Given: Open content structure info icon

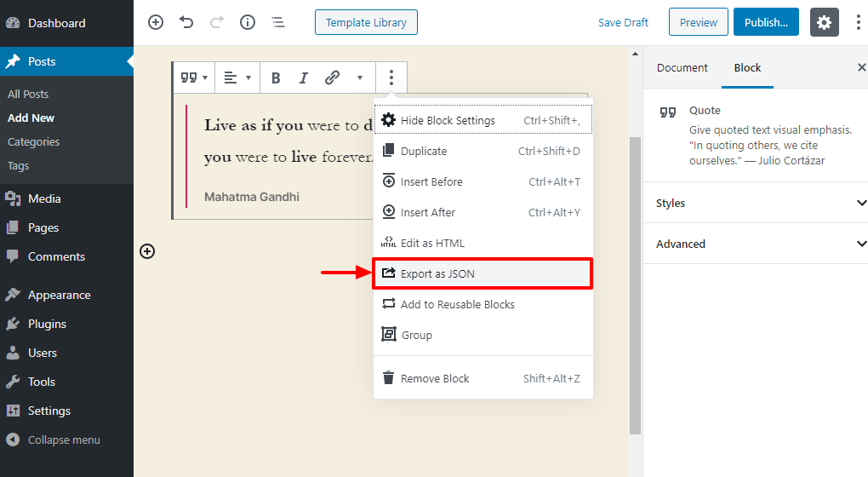Looking at the screenshot, I should click(x=248, y=23).
